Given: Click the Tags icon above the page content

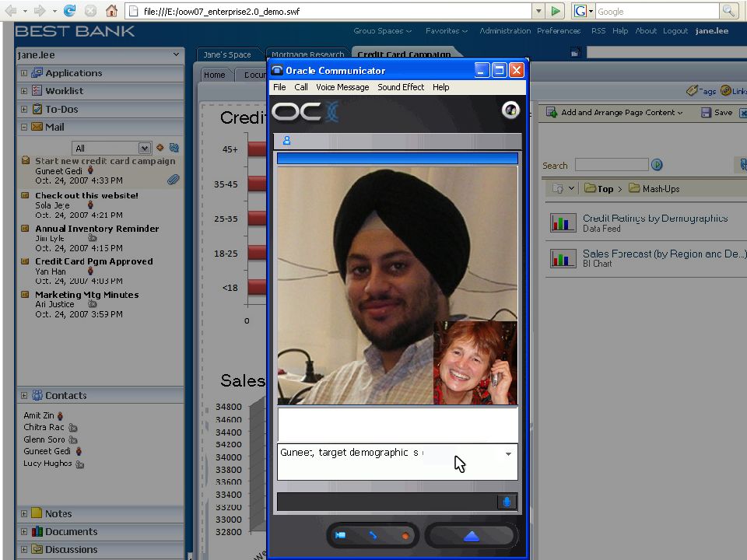Looking at the screenshot, I should [x=693, y=90].
